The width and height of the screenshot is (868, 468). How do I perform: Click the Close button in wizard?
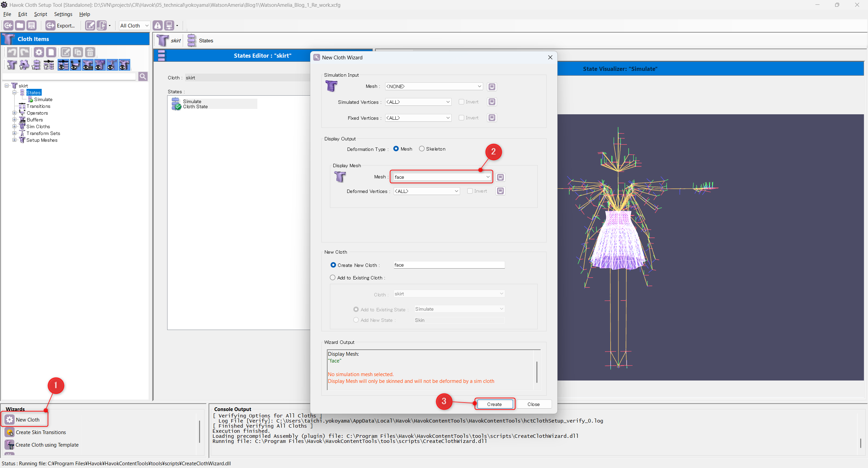[534, 404]
